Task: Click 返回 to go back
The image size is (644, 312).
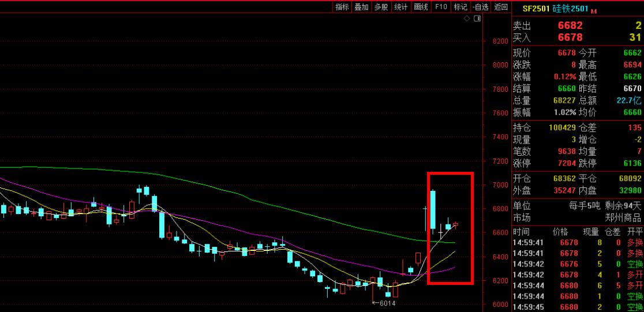Action: click(501, 7)
